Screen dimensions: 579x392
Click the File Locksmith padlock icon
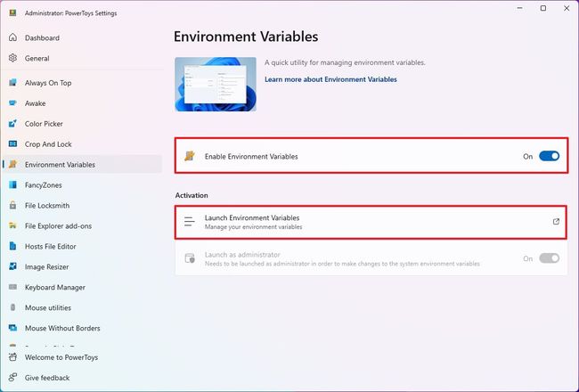[x=13, y=205]
